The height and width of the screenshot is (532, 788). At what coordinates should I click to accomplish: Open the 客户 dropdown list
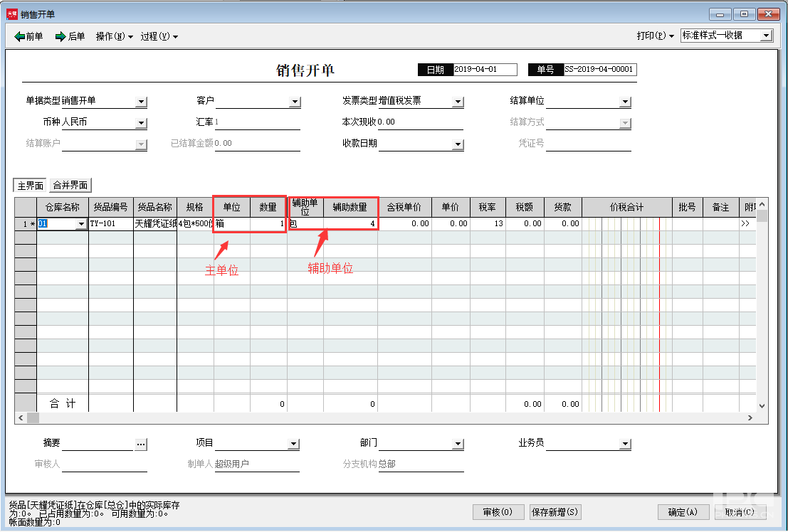pyautogui.click(x=295, y=102)
